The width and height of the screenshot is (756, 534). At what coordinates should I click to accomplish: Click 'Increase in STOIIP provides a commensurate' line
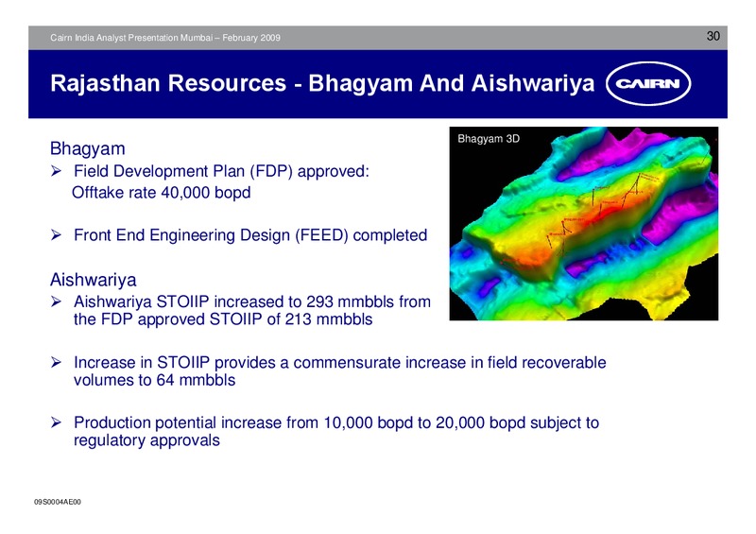[x=340, y=362]
